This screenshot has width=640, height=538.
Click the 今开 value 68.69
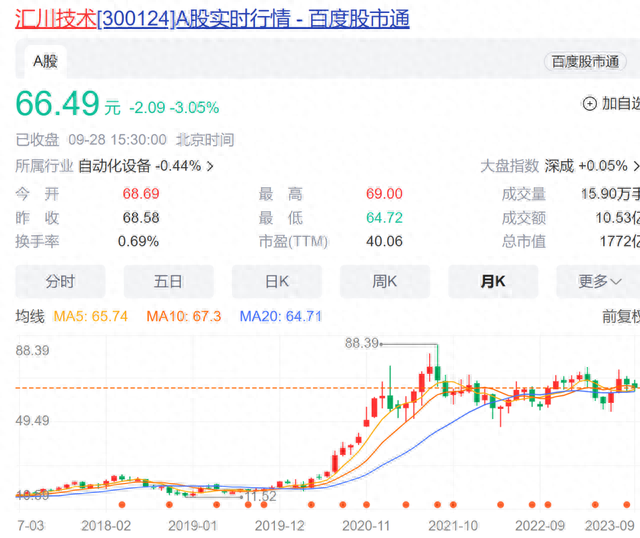point(141,193)
